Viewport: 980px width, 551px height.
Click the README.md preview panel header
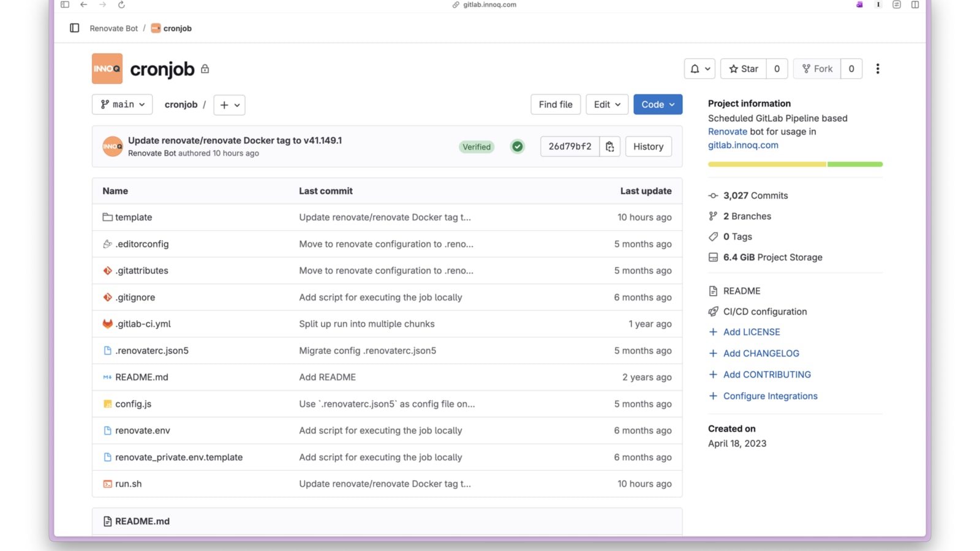(x=387, y=522)
